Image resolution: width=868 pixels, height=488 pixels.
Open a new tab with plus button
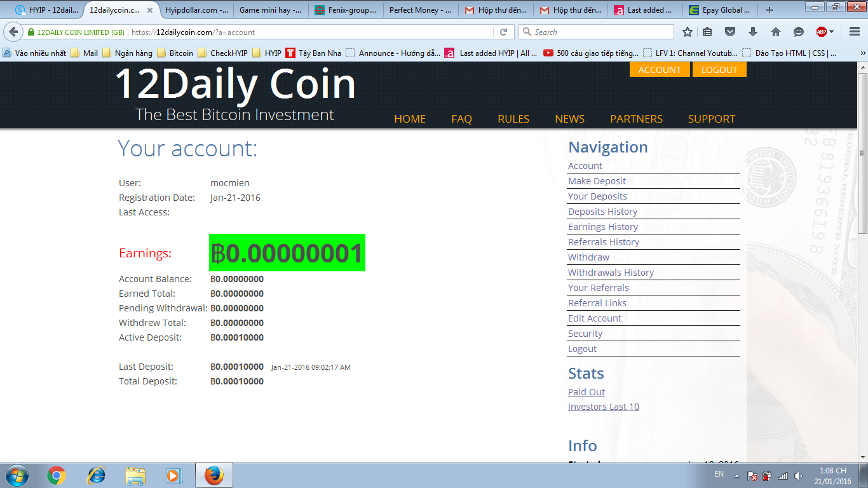pos(770,10)
